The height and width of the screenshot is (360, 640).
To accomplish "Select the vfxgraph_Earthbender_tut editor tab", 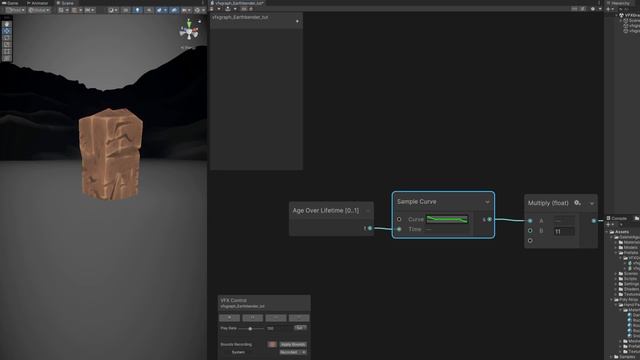I will (x=238, y=3).
